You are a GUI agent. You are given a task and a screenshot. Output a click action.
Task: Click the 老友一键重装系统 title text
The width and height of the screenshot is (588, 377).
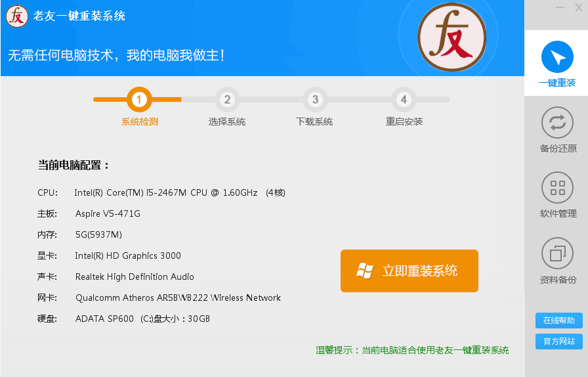click(x=79, y=16)
